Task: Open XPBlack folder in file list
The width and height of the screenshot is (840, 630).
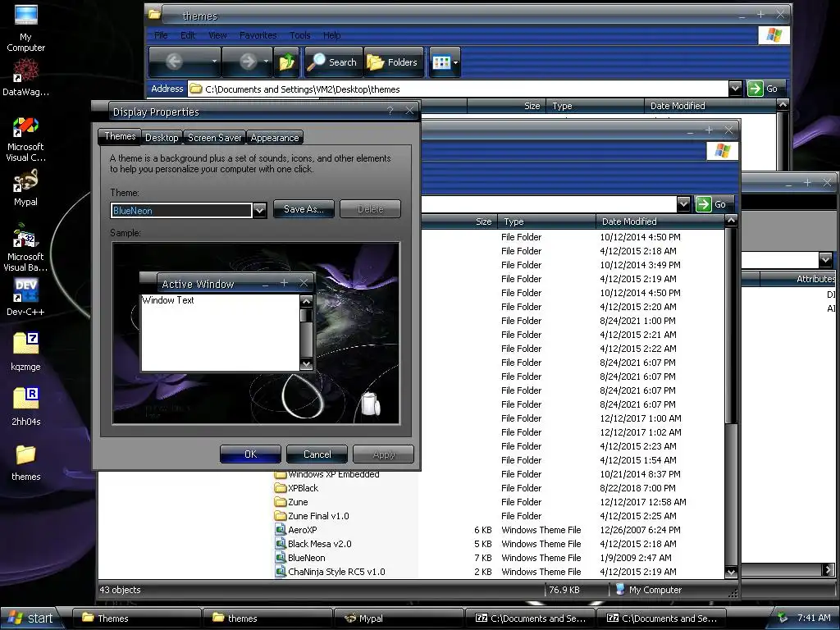Action: click(x=296, y=488)
